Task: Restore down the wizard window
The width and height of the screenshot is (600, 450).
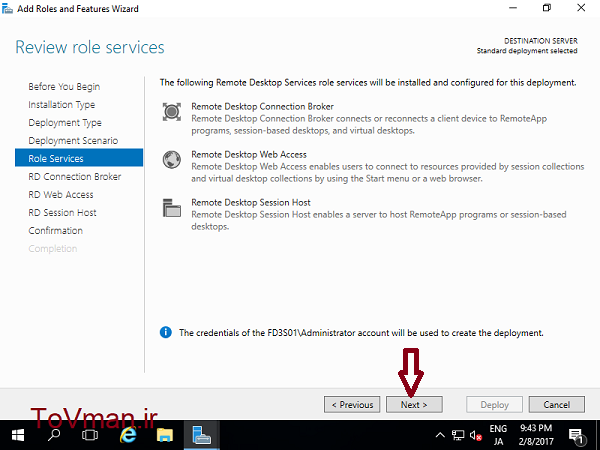Action: pos(547,8)
